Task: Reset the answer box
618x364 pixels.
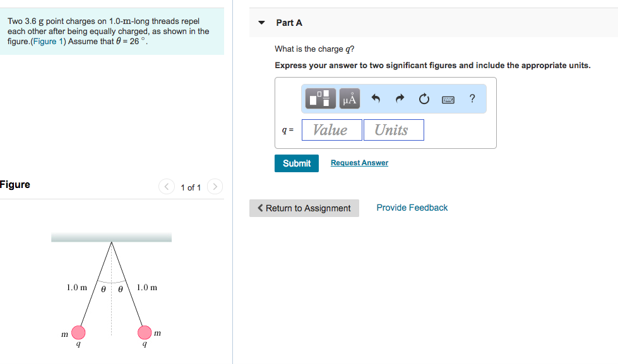Action: (x=424, y=98)
